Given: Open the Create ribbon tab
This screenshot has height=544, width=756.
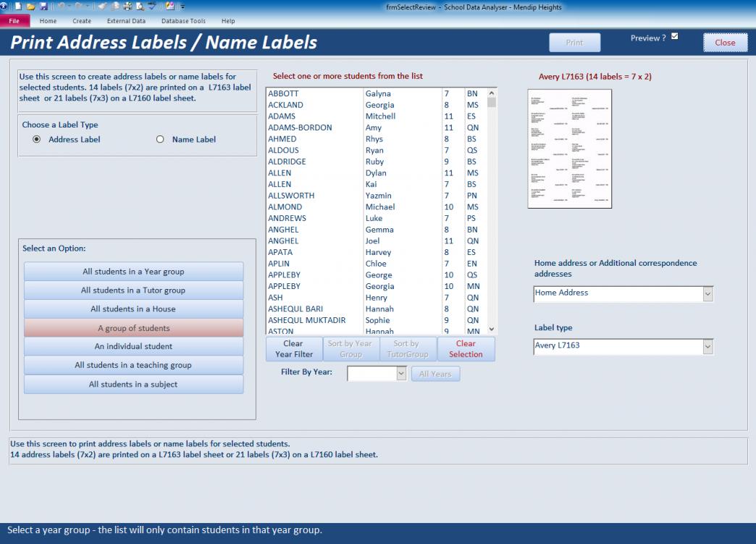Looking at the screenshot, I should 82,21.
